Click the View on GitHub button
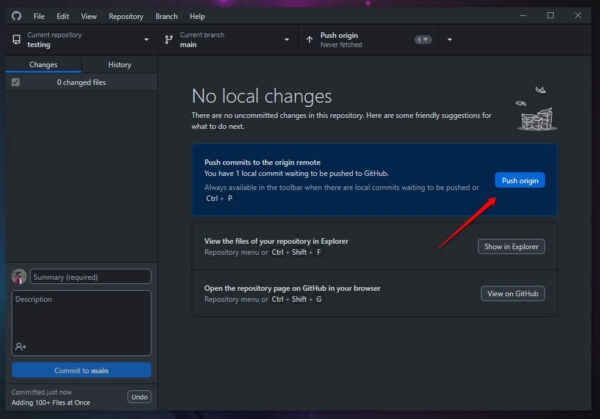 513,293
